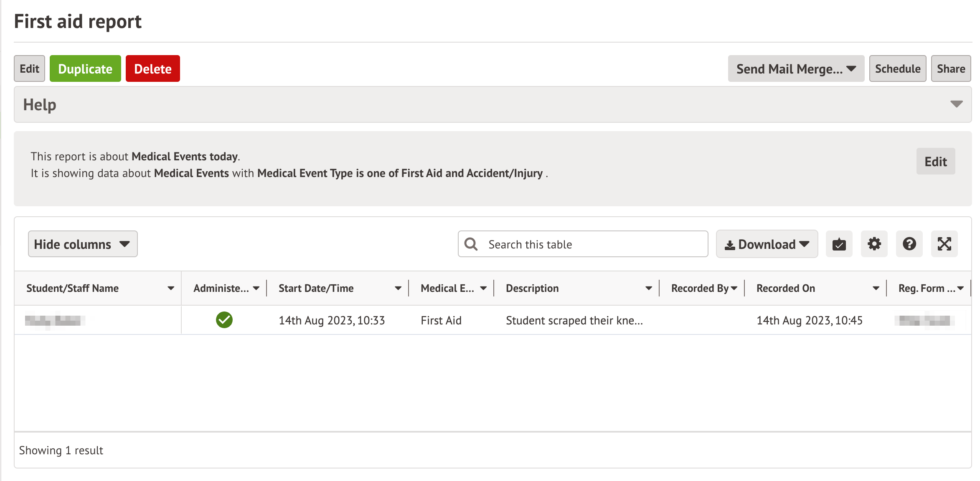Open Description column sort arrow
Viewport: 980px width, 481px height.
point(648,288)
